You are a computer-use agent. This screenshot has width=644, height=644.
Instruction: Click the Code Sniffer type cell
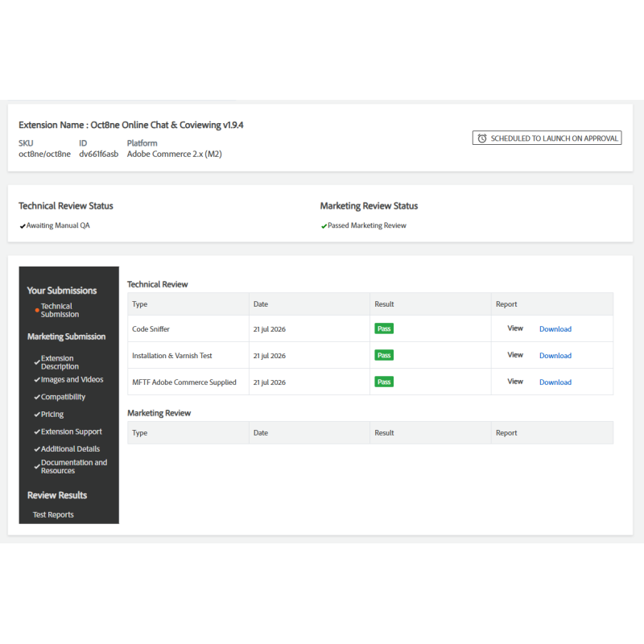(x=188, y=328)
